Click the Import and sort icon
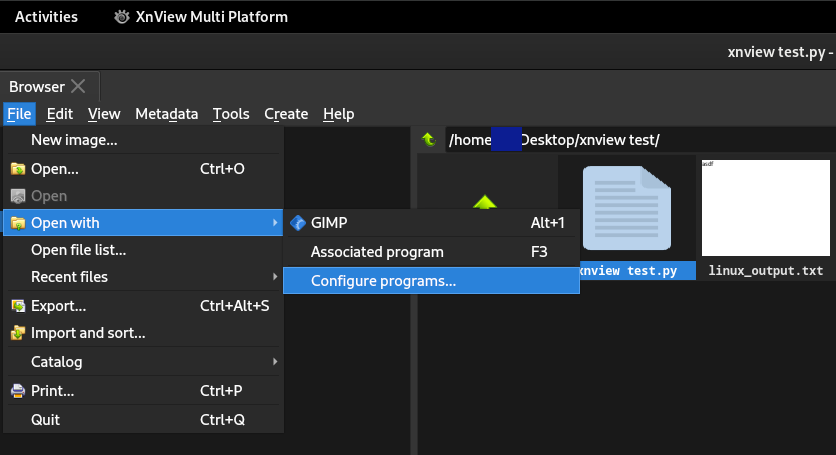 coord(18,333)
